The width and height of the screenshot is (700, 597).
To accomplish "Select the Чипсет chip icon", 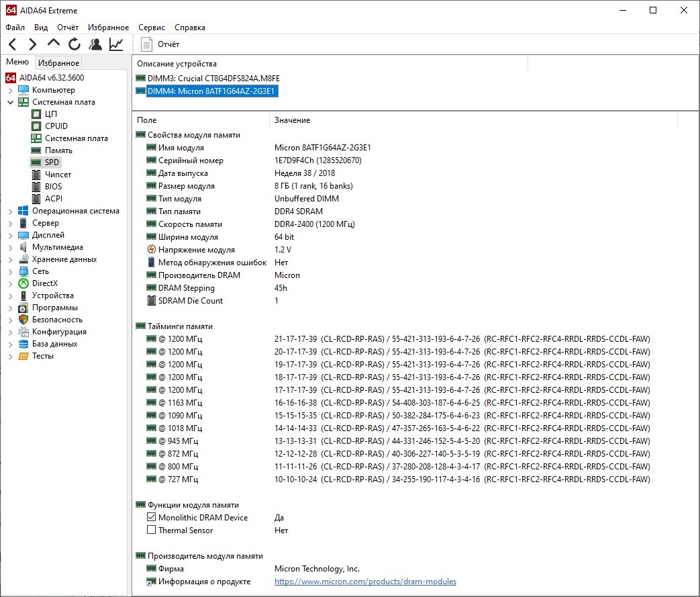I will tap(36, 175).
